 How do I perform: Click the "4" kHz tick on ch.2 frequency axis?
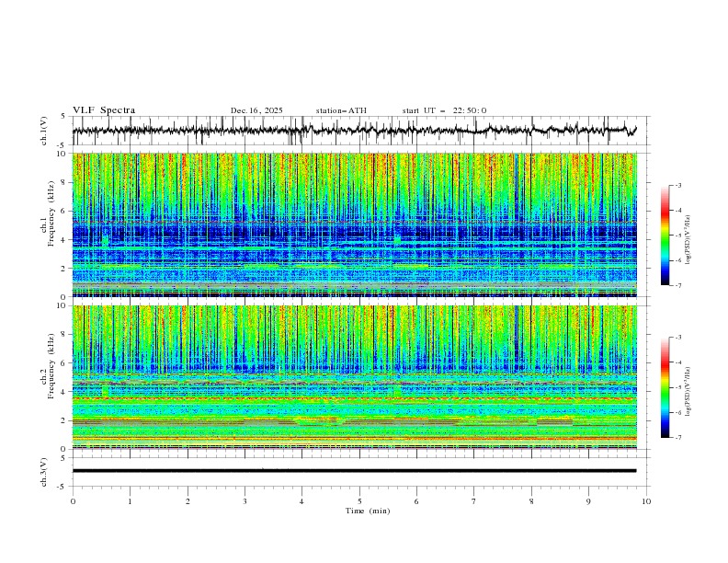pyautogui.click(x=64, y=392)
